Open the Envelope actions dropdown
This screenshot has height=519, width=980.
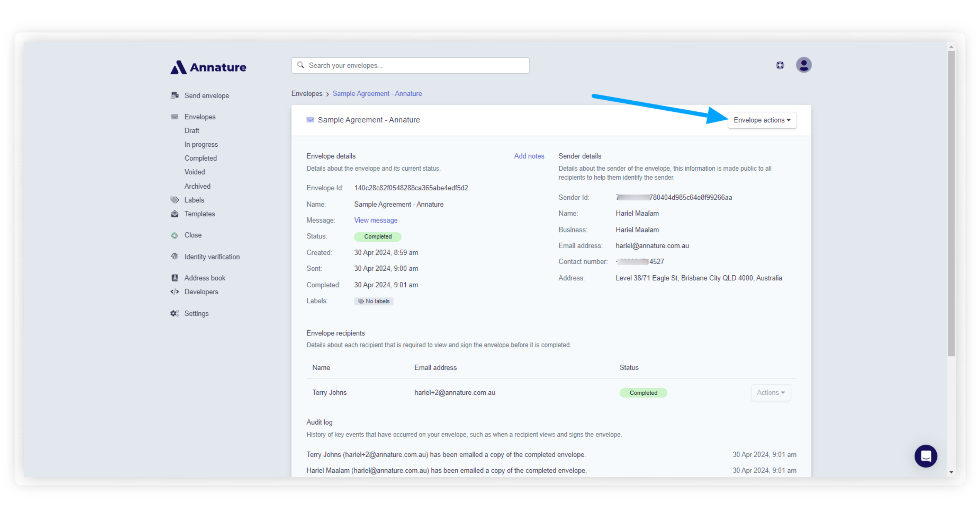point(762,120)
